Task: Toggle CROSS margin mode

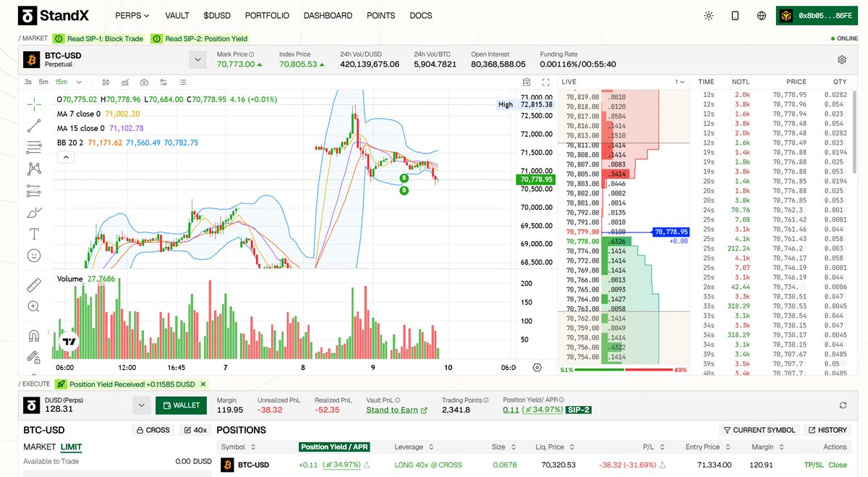Action: tap(153, 430)
